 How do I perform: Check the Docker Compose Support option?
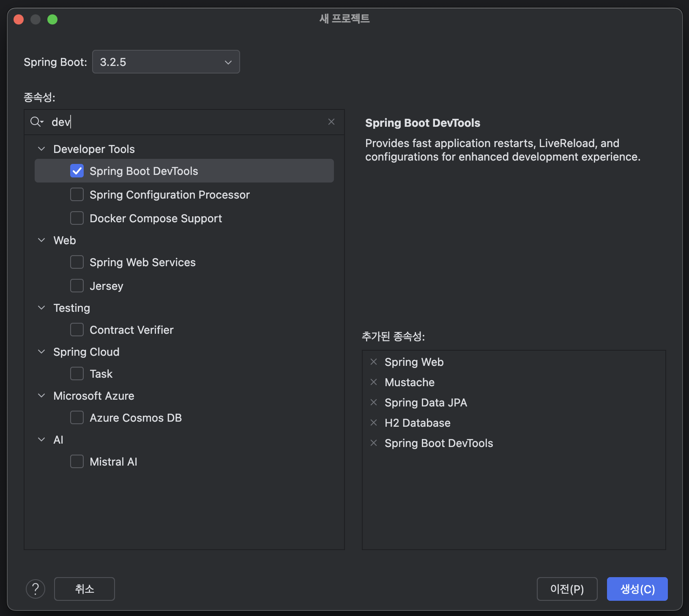coord(77,218)
